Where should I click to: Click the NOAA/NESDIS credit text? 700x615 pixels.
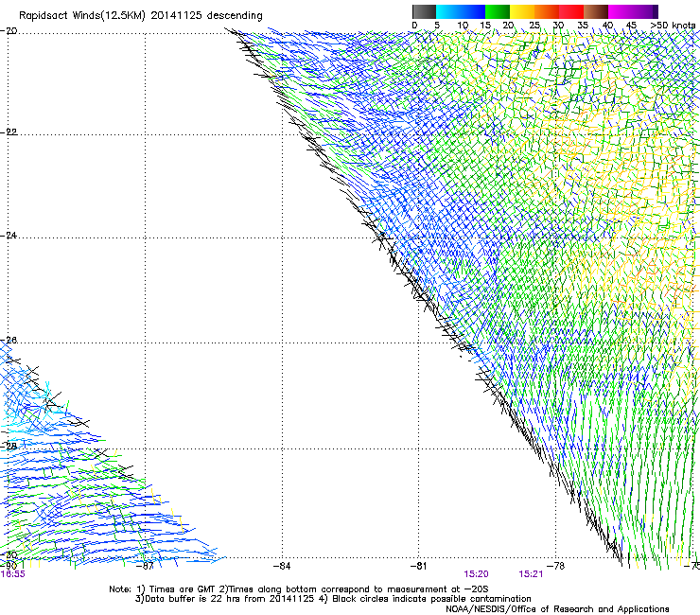click(x=557, y=609)
